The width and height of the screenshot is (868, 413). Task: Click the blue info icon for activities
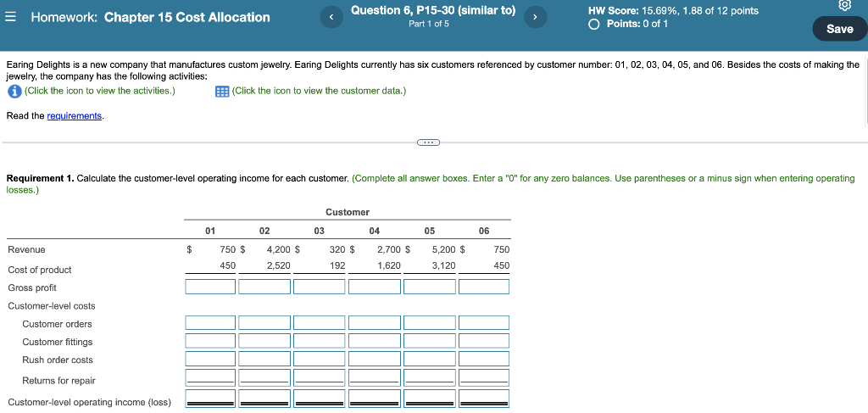(x=14, y=92)
